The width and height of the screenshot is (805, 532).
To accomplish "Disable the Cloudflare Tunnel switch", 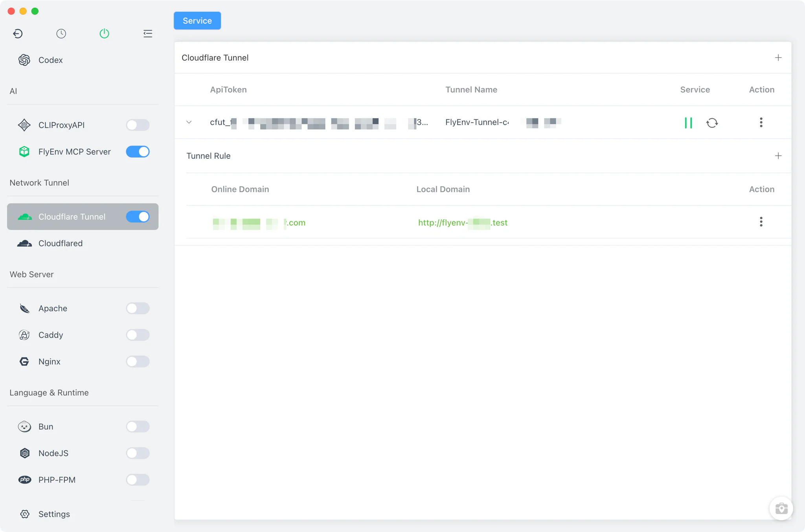I will pyautogui.click(x=138, y=216).
